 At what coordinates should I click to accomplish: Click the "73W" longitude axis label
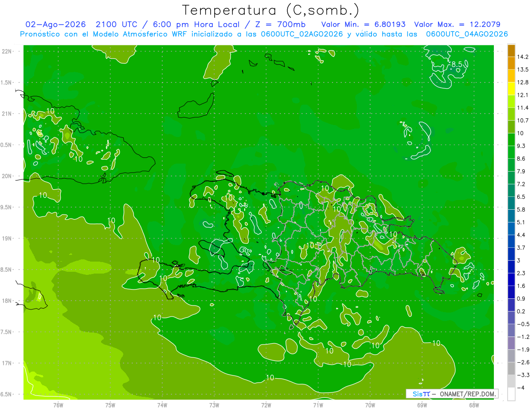214,404
